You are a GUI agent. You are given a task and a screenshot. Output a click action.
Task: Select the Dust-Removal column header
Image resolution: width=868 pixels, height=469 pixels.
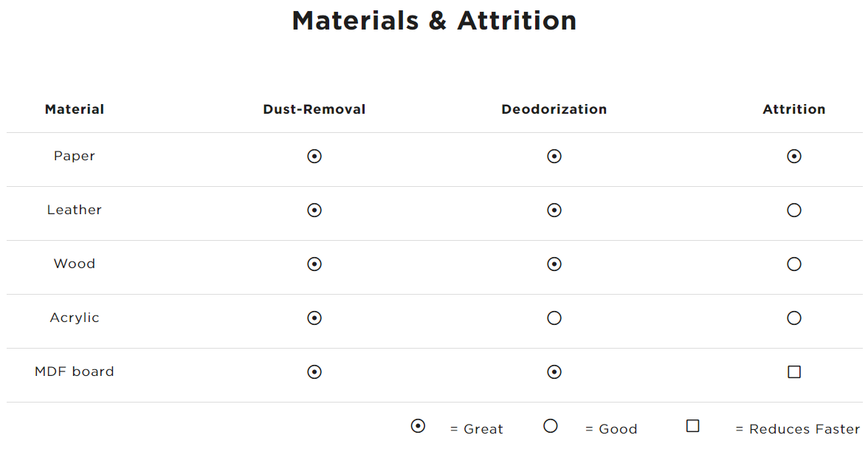click(x=314, y=109)
